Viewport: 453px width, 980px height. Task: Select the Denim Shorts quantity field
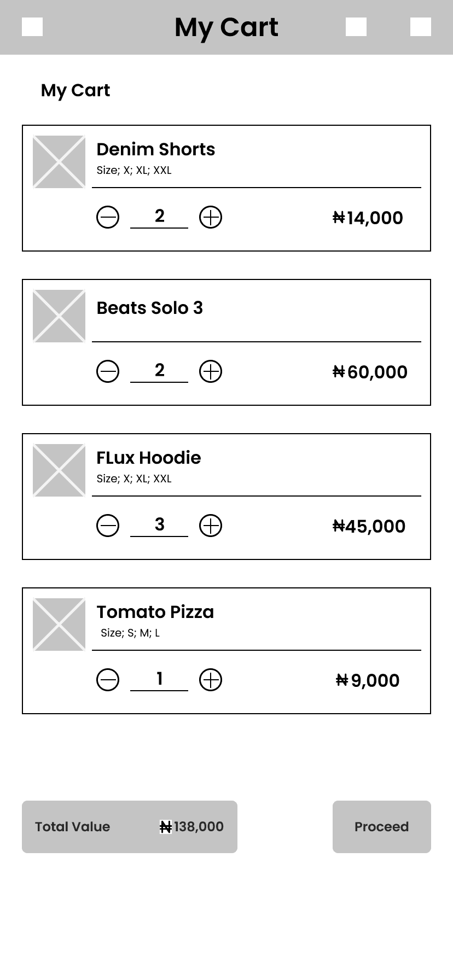159,217
